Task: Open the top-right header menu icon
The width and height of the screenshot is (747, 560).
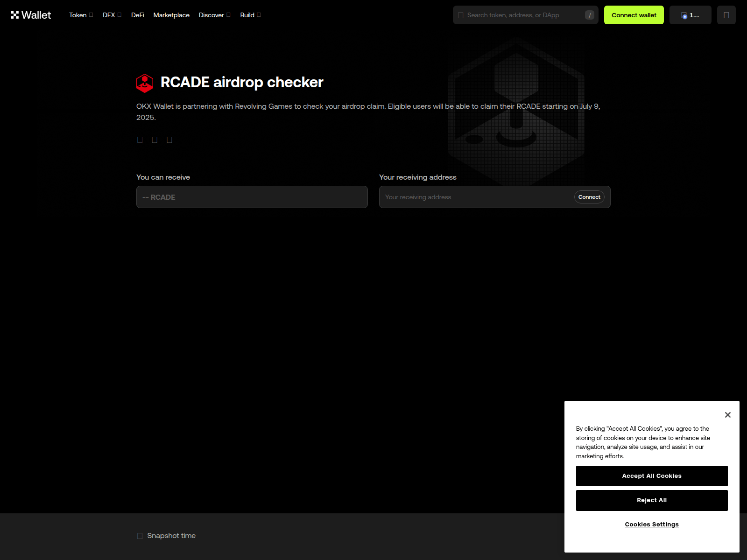Action: point(726,15)
